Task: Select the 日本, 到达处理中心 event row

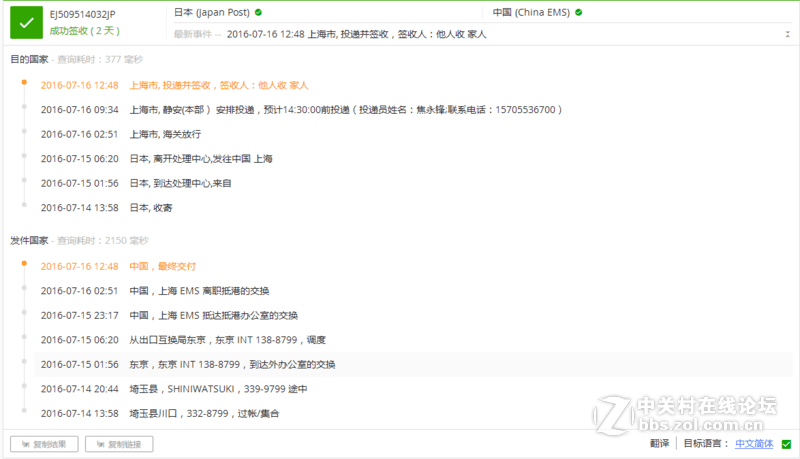Action: 413,183
